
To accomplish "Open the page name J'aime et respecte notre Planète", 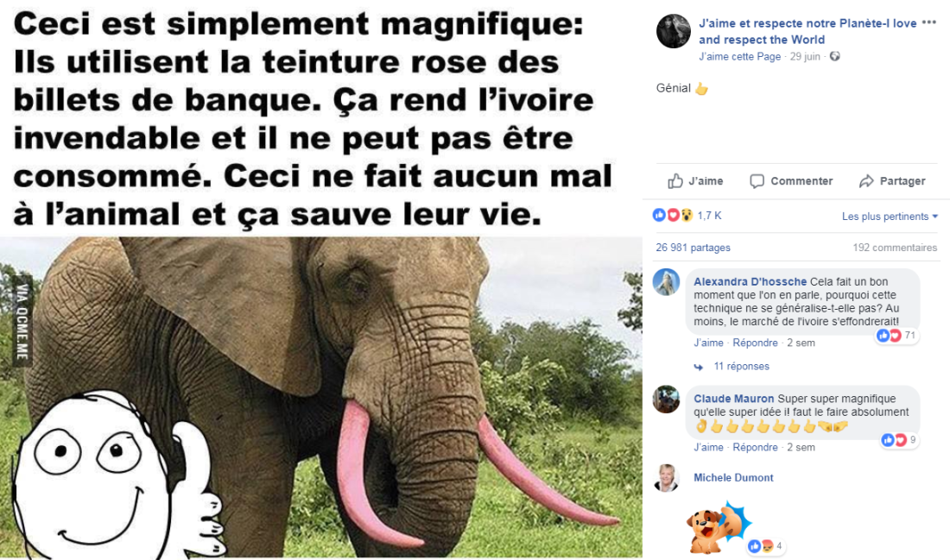I will 807,31.
